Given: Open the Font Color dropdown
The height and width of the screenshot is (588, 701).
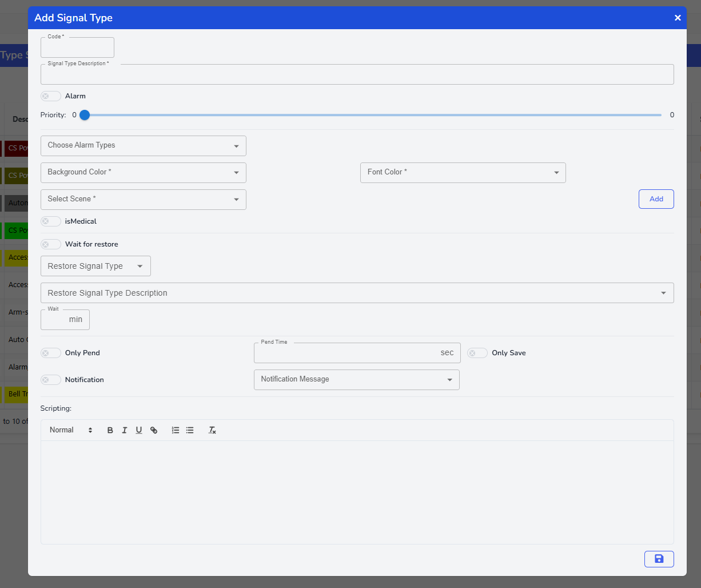Looking at the screenshot, I should (x=463, y=173).
